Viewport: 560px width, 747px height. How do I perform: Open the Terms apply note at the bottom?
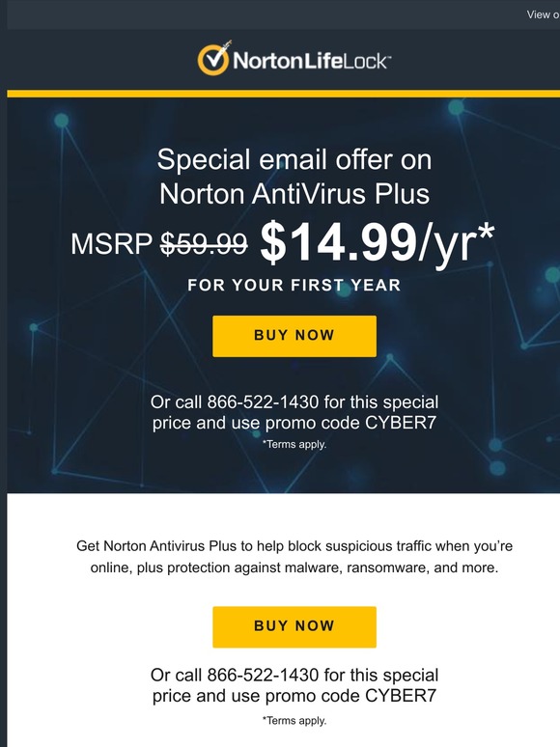point(294,720)
